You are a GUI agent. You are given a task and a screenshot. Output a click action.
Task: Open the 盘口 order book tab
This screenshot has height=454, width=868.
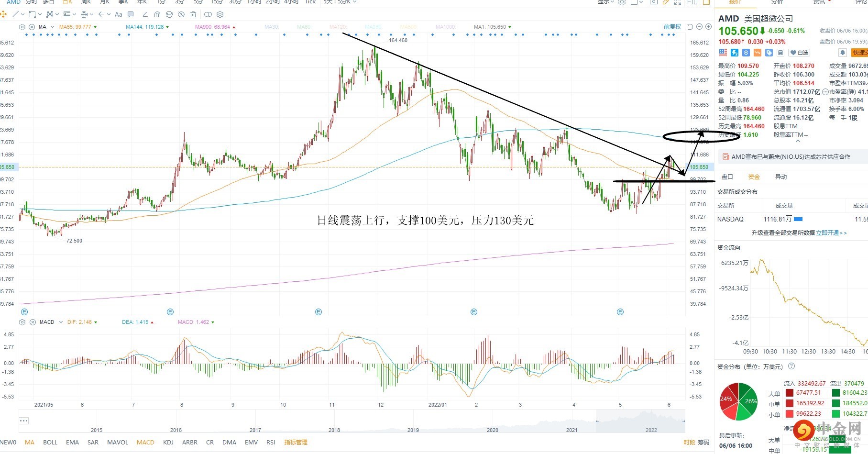click(x=727, y=177)
